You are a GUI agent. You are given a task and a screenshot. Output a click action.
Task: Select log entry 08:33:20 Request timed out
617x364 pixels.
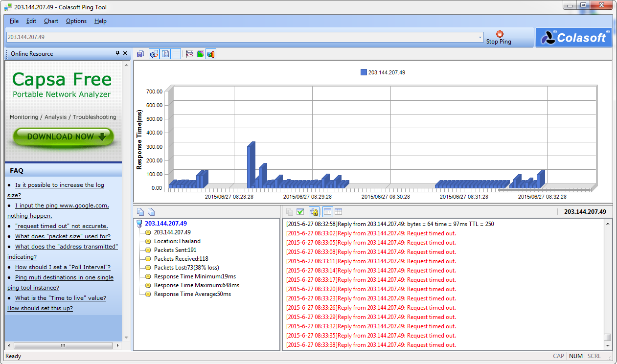pyautogui.click(x=371, y=289)
